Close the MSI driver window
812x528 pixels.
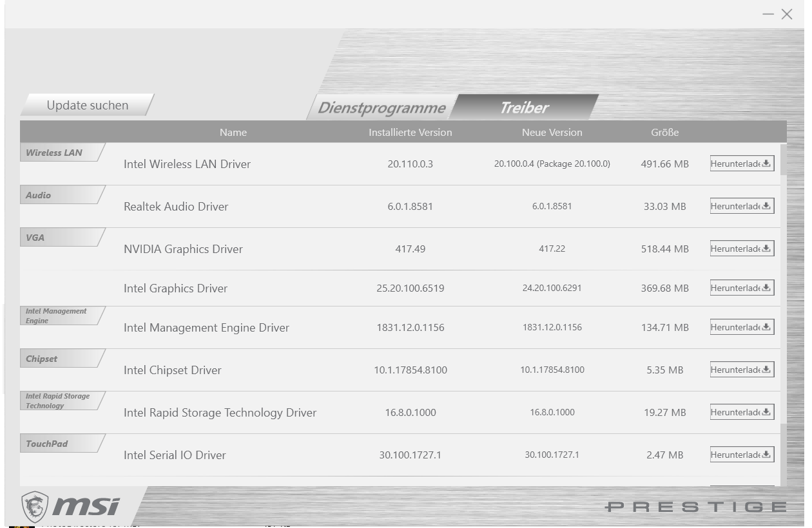tap(787, 14)
